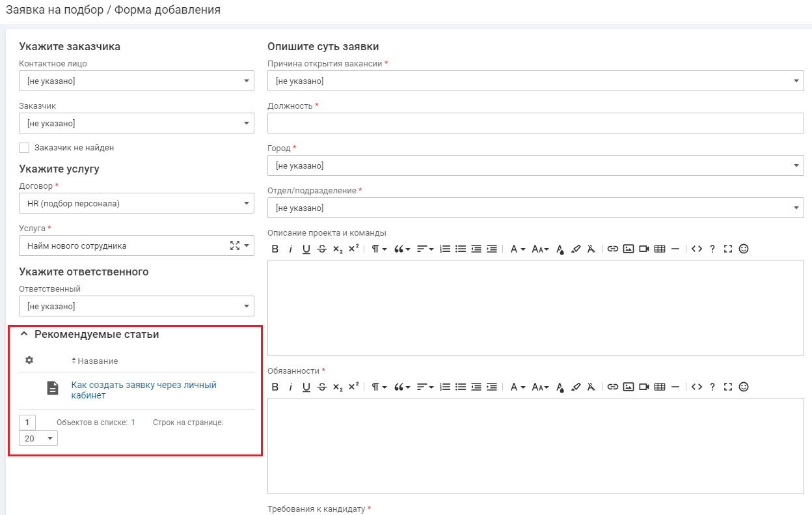
Task: Open emoji picker in Обязанности toolbar
Action: tap(744, 387)
